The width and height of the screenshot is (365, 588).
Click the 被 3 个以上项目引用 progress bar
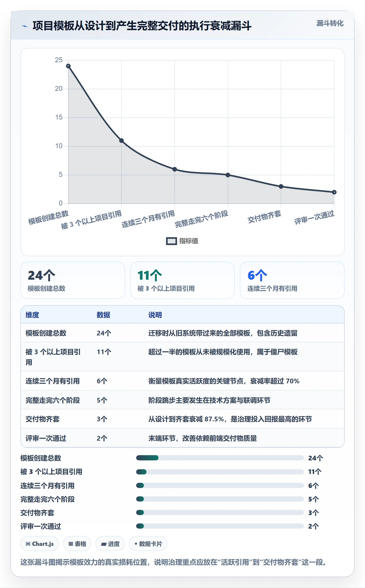(x=220, y=472)
